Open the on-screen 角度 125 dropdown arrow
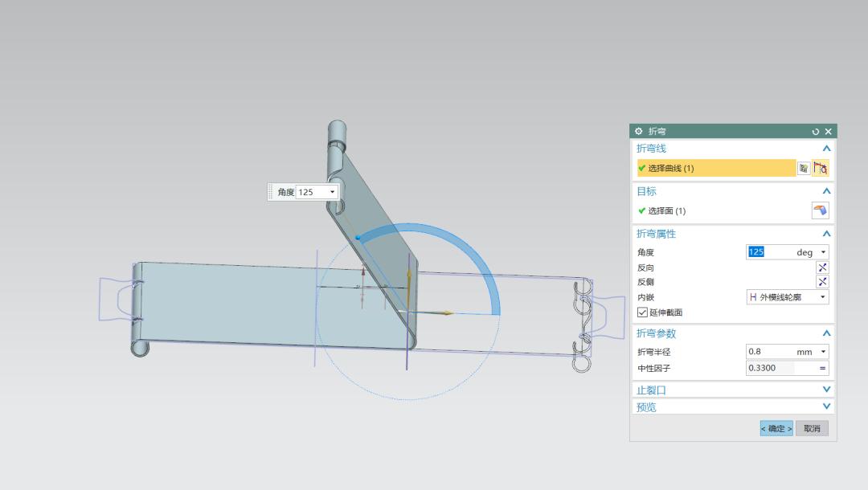868x490 pixels. click(332, 193)
